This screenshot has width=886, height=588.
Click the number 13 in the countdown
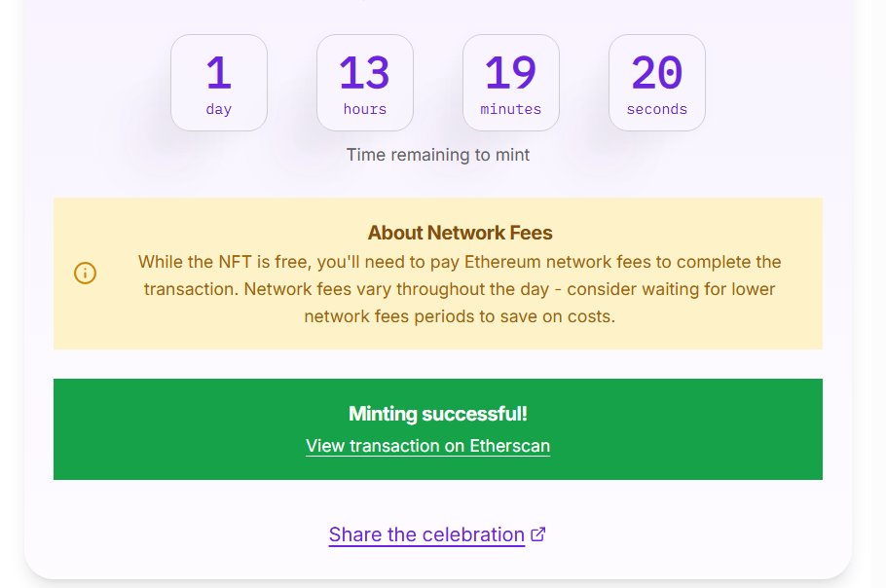pyautogui.click(x=364, y=73)
